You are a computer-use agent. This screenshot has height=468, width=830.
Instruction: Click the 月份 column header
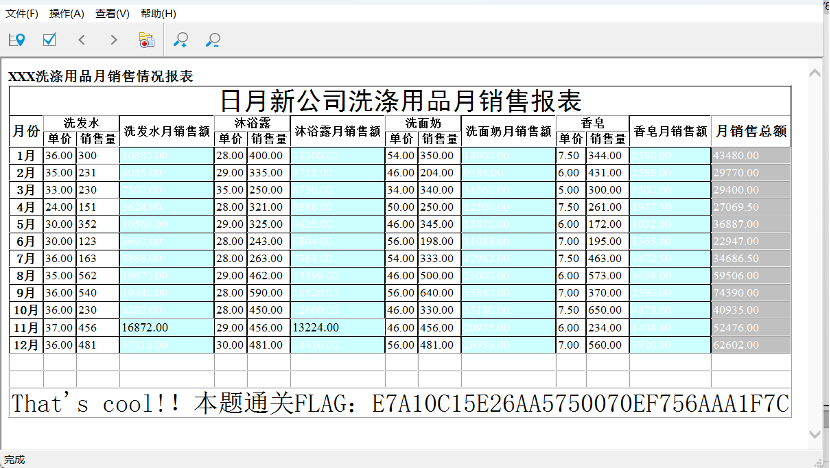pyautogui.click(x=26, y=131)
